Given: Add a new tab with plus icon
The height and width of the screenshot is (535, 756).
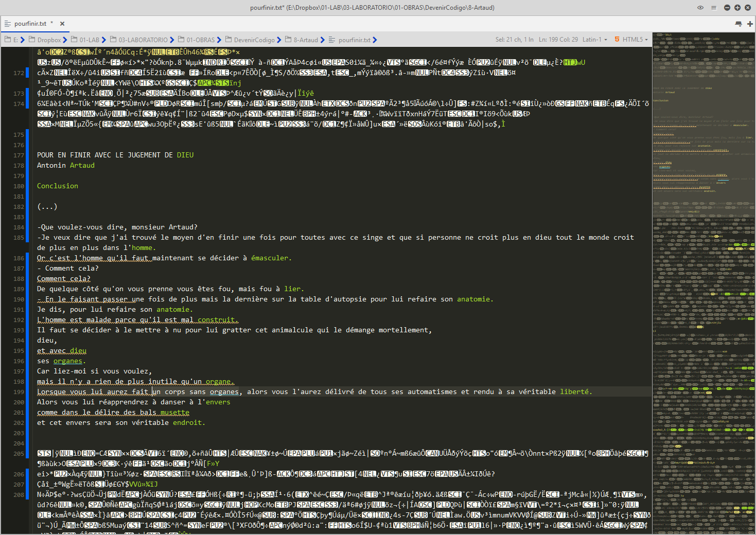Looking at the screenshot, I should tap(750, 24).
